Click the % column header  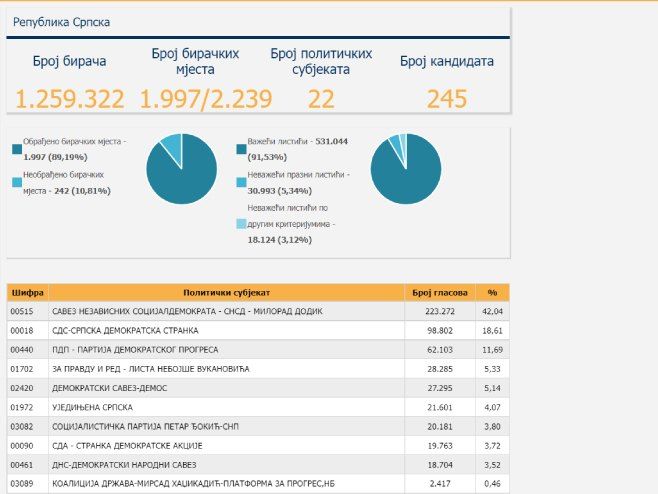pos(492,293)
